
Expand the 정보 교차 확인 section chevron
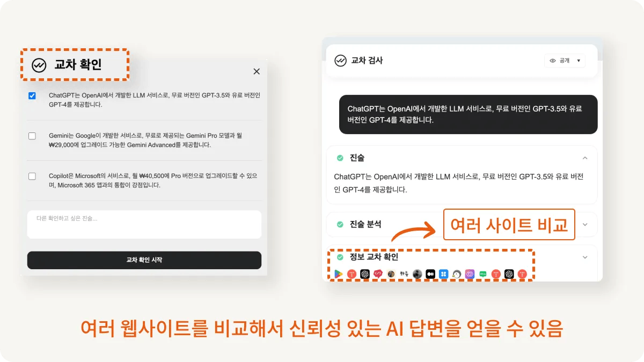click(x=585, y=257)
